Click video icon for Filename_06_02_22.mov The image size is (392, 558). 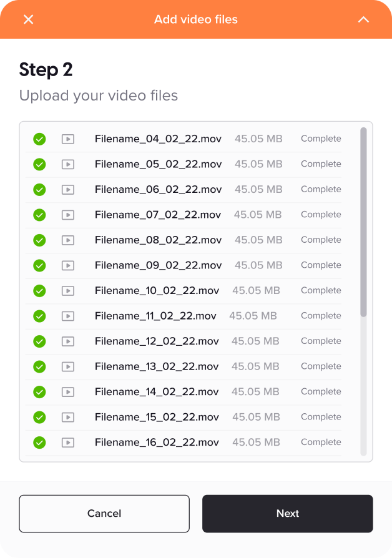pos(68,190)
